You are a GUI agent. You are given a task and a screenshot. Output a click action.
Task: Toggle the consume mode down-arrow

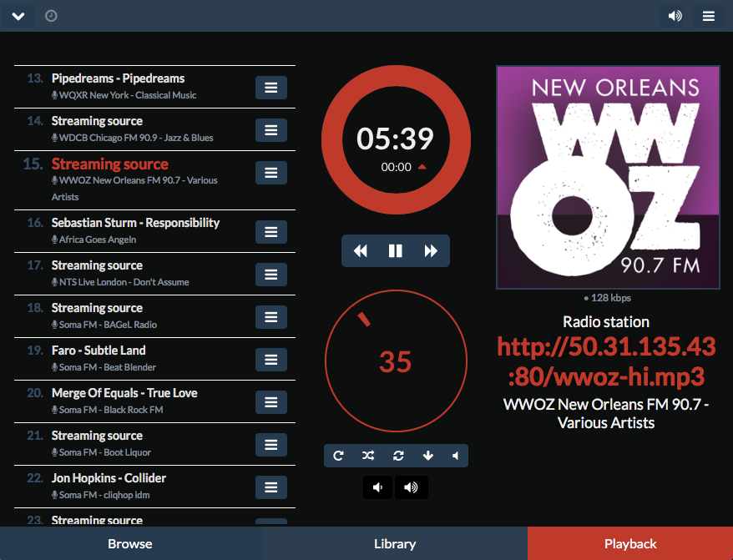[427, 456]
